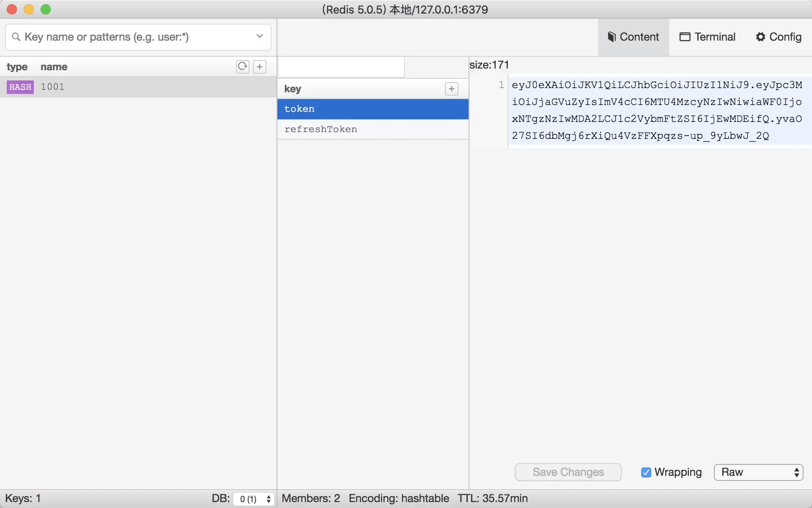
Task: Click the add hash field plus icon
Action: pyautogui.click(x=452, y=89)
